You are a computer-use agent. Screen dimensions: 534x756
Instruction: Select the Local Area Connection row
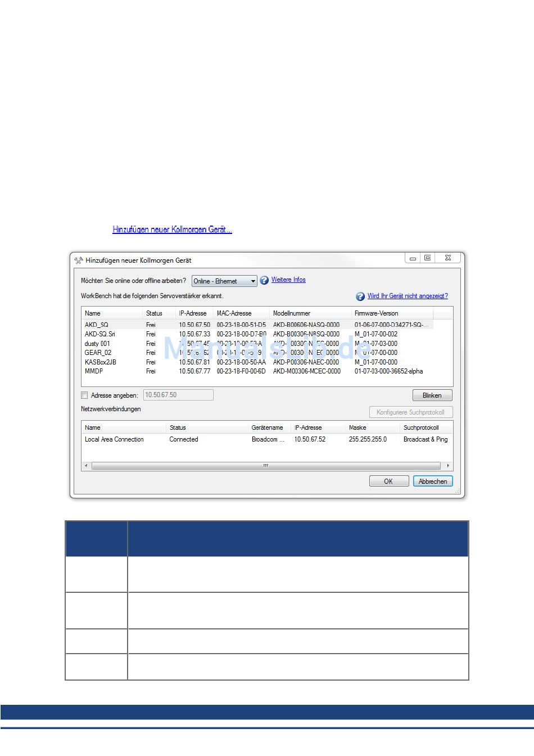114,439
